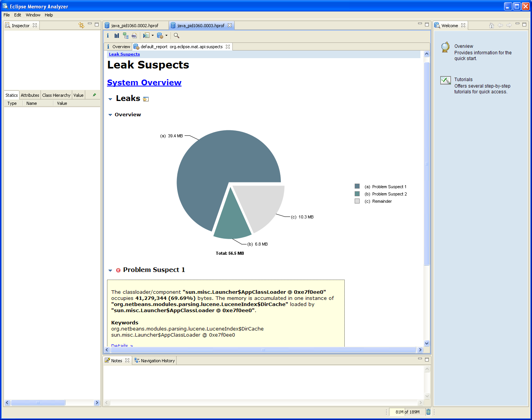Close the Inspector view tab
The height and width of the screenshot is (420, 532).
[35, 25]
